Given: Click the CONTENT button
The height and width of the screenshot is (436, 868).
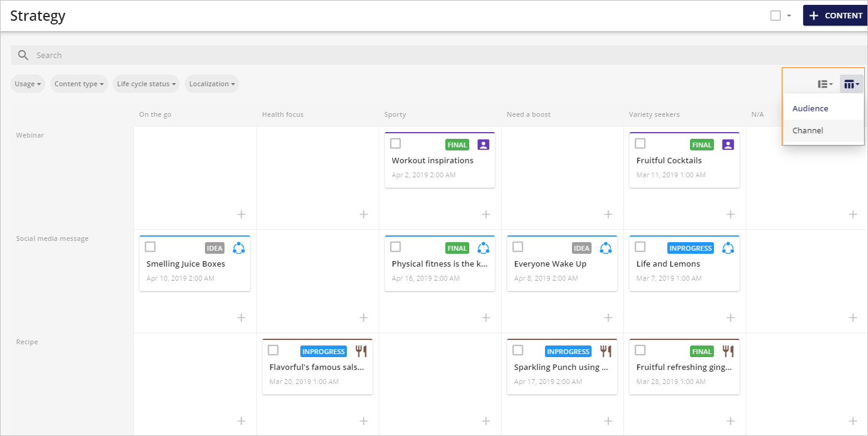Looking at the screenshot, I should coord(835,15).
